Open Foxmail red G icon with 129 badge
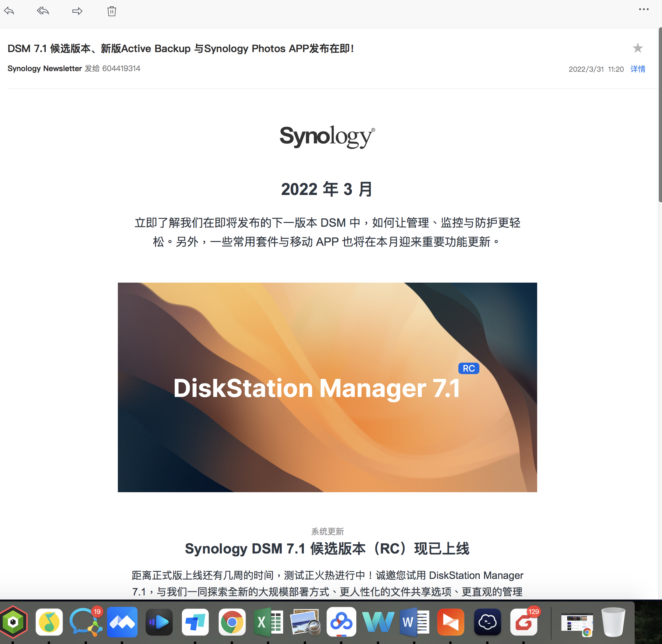Viewport: 662px width, 644px height. (x=524, y=622)
